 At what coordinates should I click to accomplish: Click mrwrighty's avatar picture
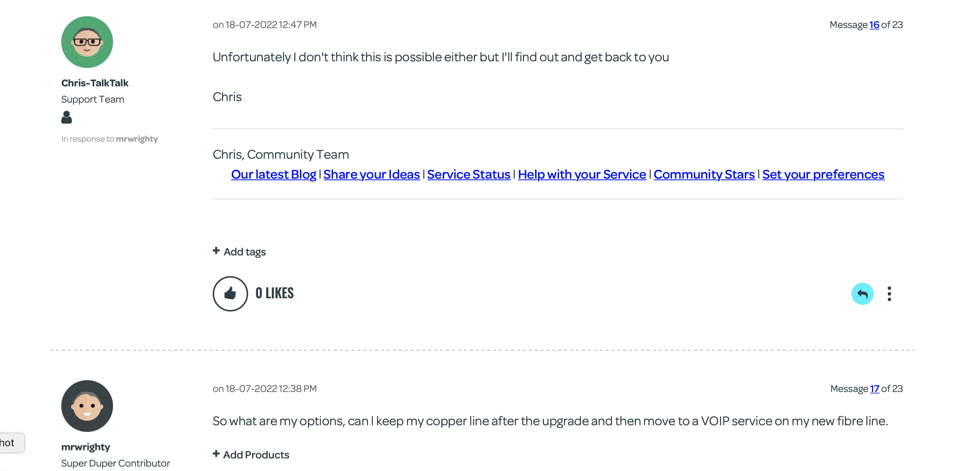[87, 406]
